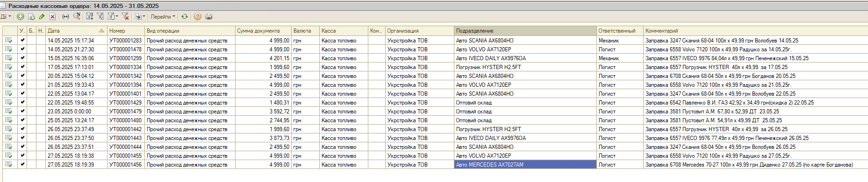Open the Дії actions dropdown menu
Screen dimensions: 868x182
pos(6,17)
